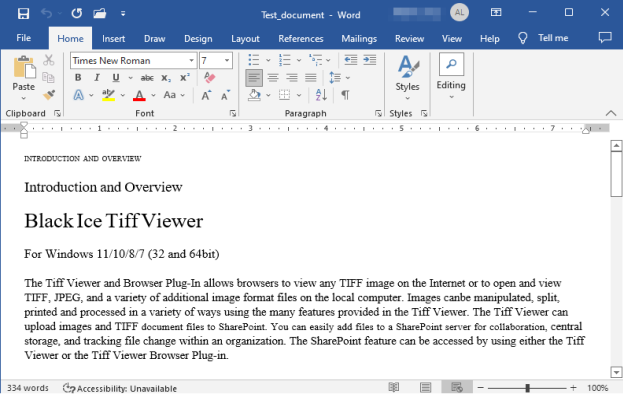624x397 pixels.
Task: Click Accessibility: Unavailable status
Action: point(120,388)
